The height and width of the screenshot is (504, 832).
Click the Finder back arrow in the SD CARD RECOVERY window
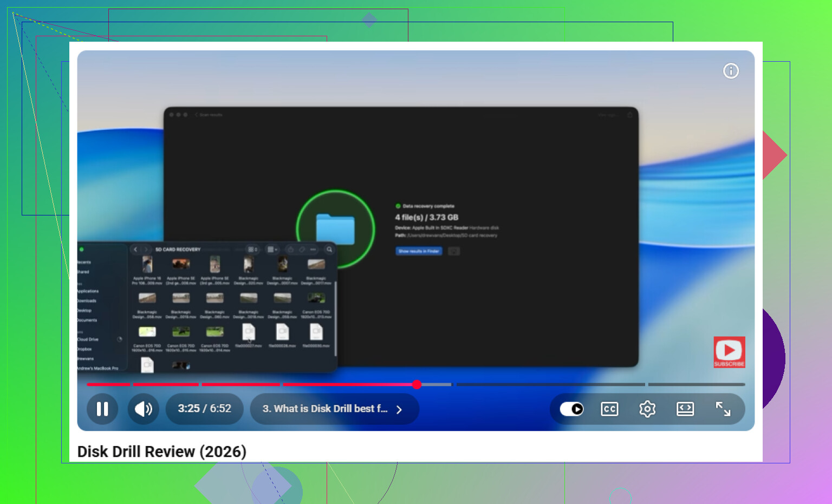tap(135, 250)
